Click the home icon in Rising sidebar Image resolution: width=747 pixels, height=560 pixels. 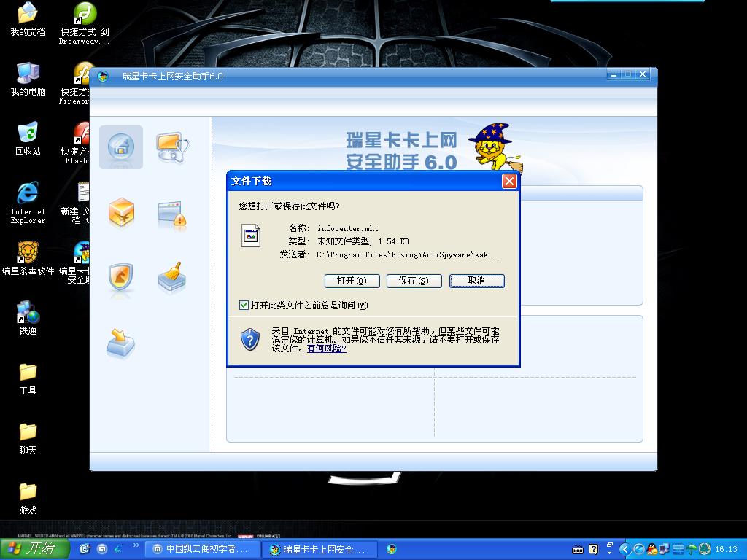tap(121, 147)
